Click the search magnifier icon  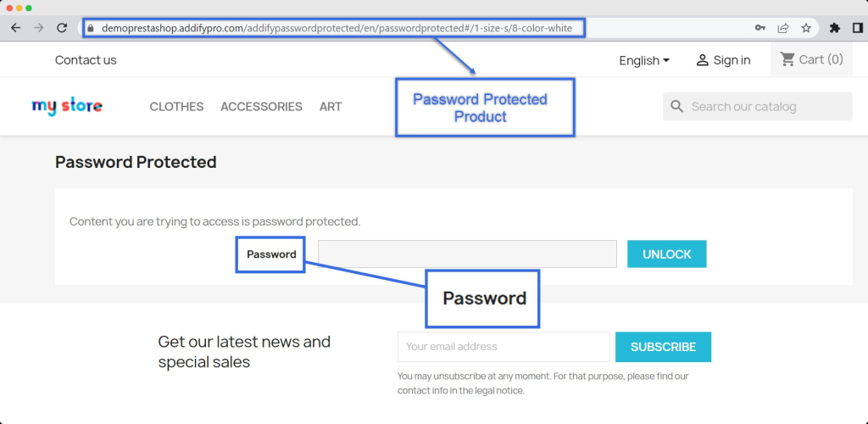click(x=676, y=107)
